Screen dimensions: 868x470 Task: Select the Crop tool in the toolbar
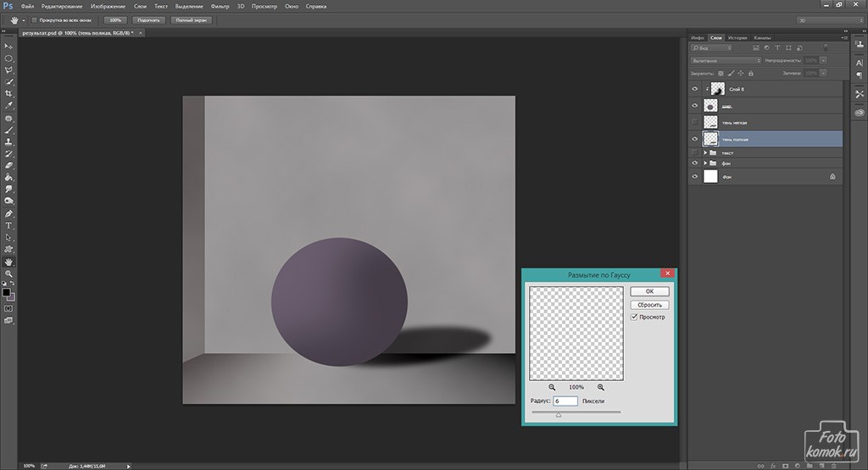click(x=8, y=93)
